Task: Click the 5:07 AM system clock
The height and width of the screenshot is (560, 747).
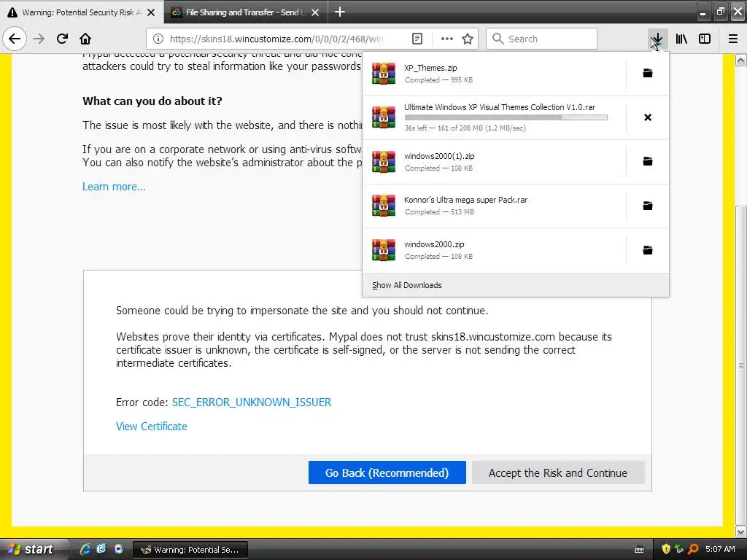Action: [720, 549]
